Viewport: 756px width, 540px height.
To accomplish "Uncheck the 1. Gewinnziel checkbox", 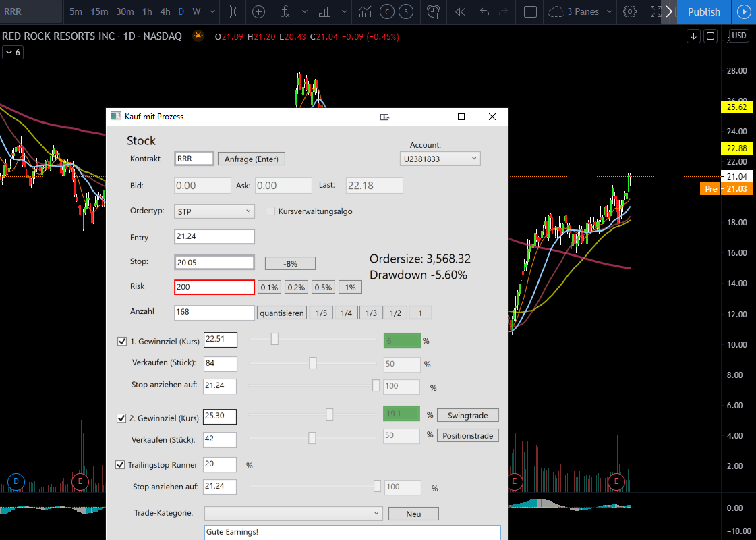I will 122,341.
